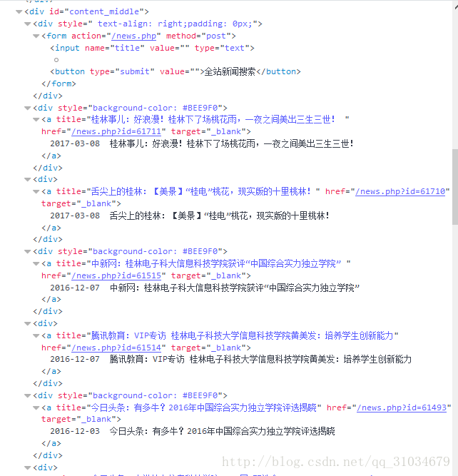The width and height of the screenshot is (458, 476).
Task: Click the text line 2016-12-07 中新网
Action: point(205,288)
